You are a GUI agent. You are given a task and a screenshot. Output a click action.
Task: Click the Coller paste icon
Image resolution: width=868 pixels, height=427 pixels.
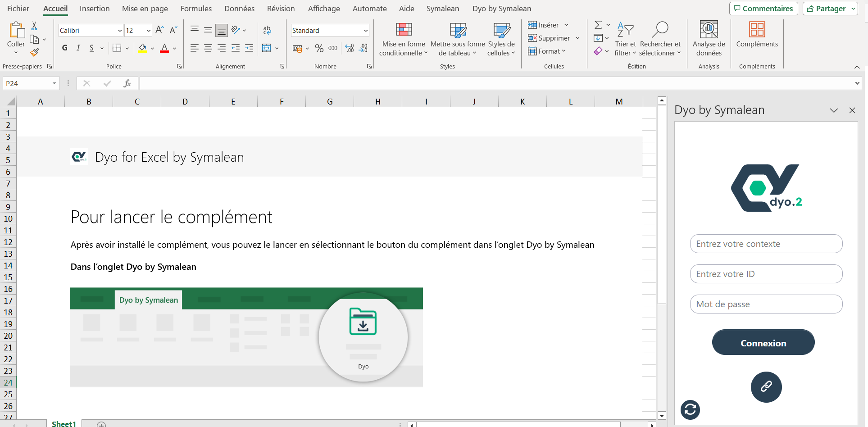[17, 30]
